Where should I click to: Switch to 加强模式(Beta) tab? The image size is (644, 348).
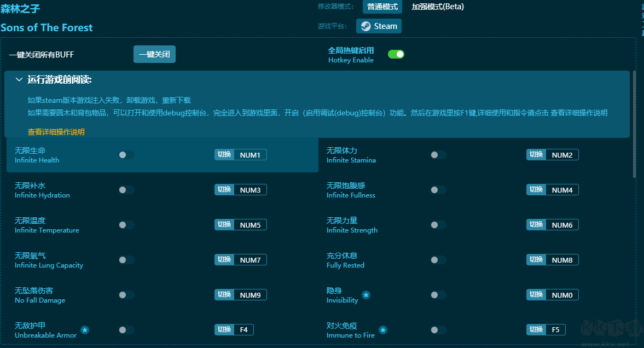point(438,7)
